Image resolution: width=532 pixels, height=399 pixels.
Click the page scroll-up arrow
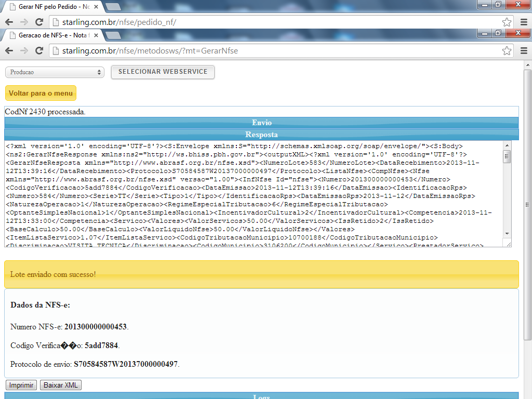click(x=527, y=65)
